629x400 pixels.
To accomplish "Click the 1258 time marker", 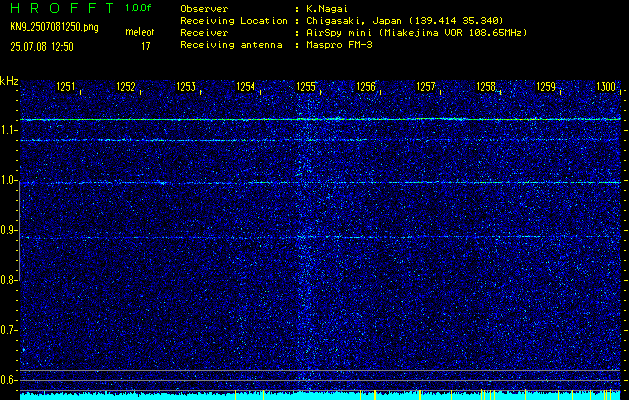I will click(x=486, y=87).
